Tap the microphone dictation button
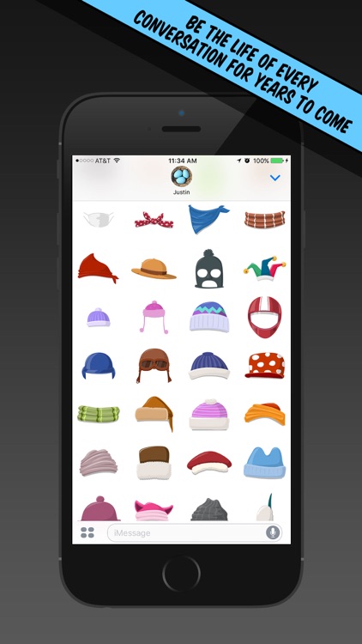 point(273,532)
